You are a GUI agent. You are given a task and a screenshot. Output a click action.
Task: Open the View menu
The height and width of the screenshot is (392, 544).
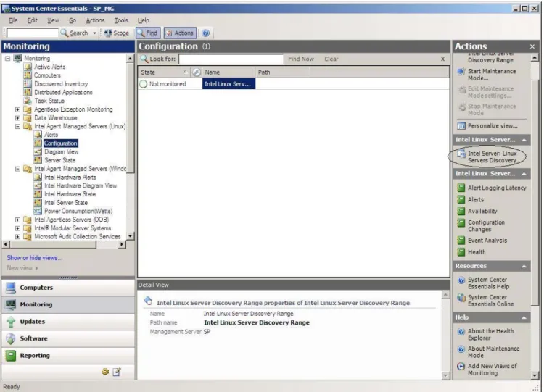tap(53, 20)
